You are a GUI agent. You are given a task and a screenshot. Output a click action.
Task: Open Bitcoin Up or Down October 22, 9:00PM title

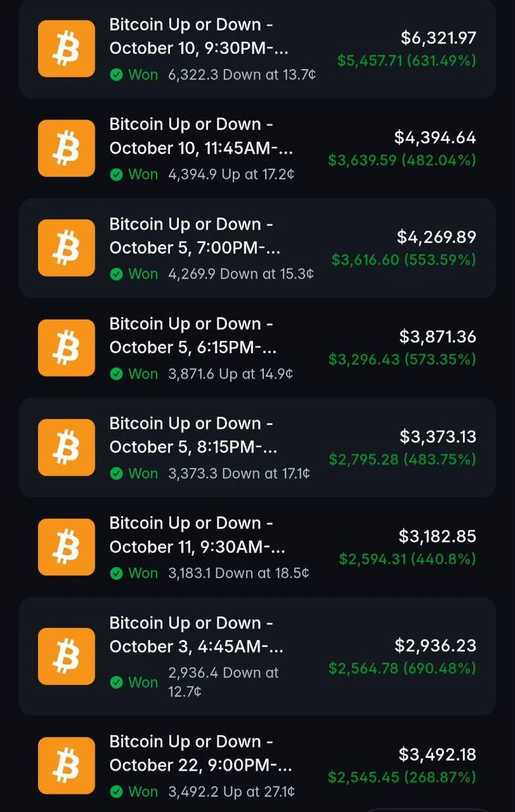(201, 753)
